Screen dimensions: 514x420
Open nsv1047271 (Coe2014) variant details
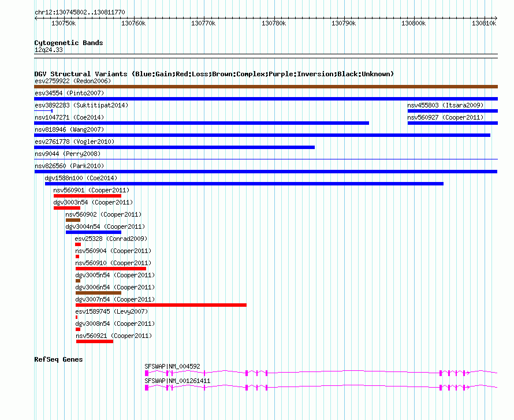[x=69, y=117]
